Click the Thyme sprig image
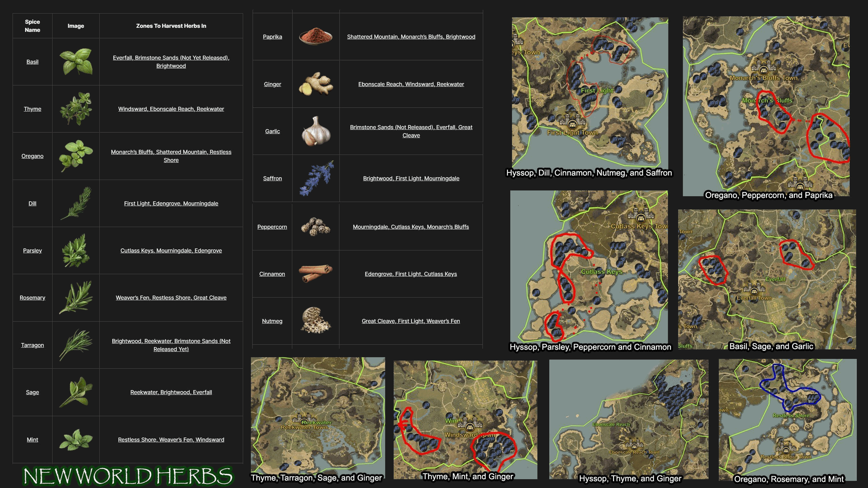 point(76,109)
